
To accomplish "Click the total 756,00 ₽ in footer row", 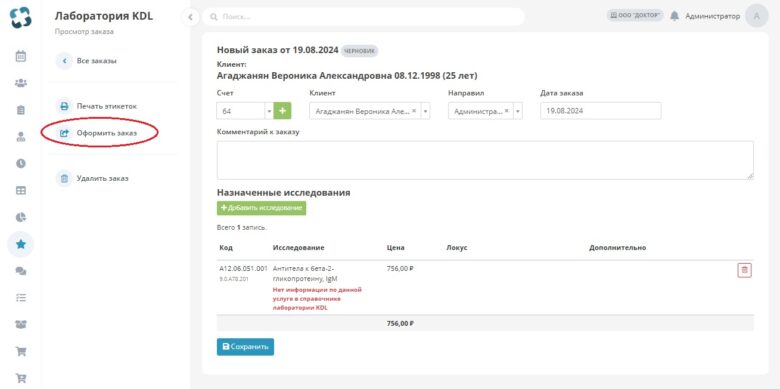I will point(400,323).
